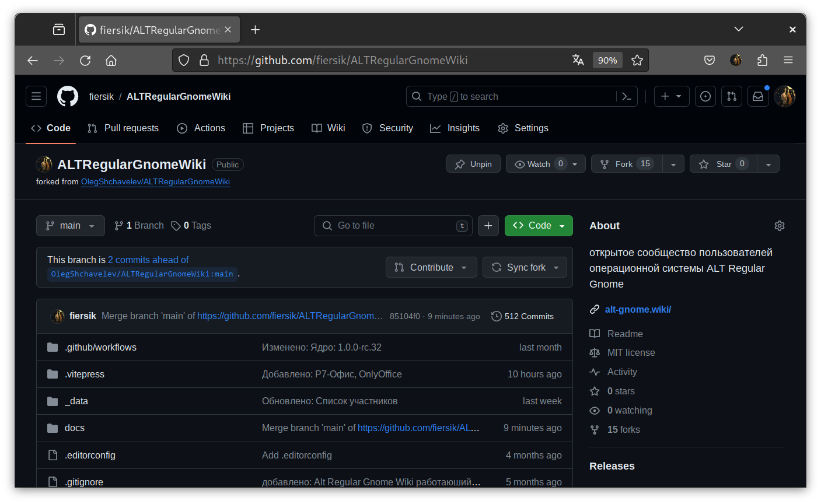Open the MIT license link
The image size is (821, 504).
coord(631,352)
